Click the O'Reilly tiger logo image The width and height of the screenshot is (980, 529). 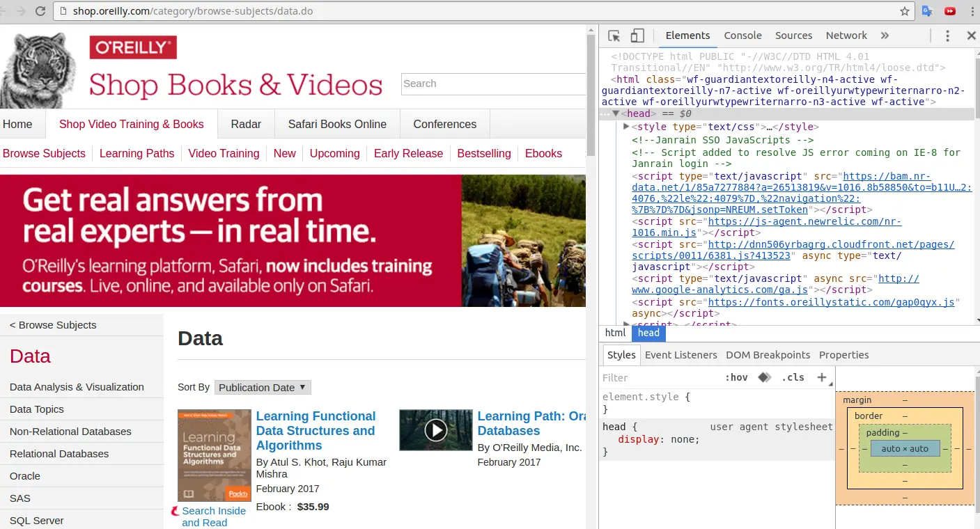(38, 70)
